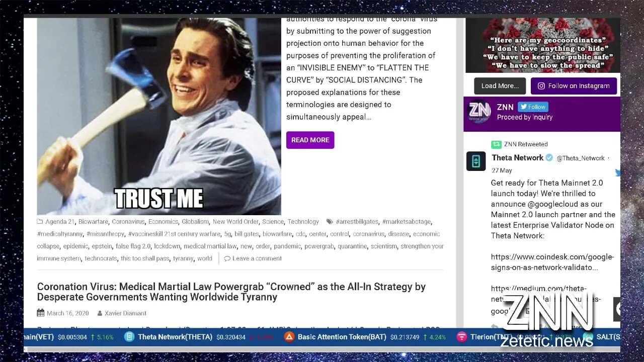Open the Technology category
This screenshot has height=362, width=644.
tap(303, 222)
